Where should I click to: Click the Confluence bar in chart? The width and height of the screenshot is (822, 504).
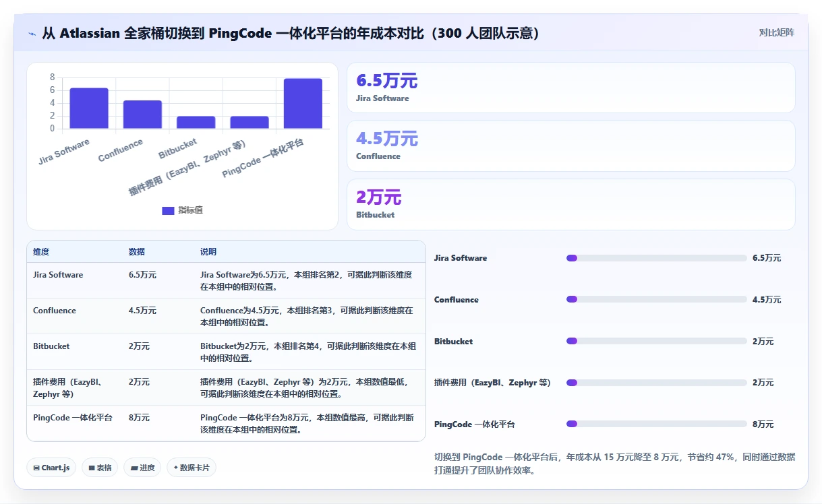[142, 115]
